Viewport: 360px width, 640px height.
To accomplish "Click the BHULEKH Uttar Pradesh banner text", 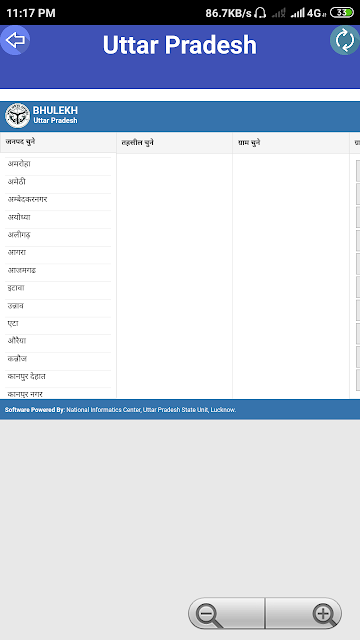I will 55,115.
